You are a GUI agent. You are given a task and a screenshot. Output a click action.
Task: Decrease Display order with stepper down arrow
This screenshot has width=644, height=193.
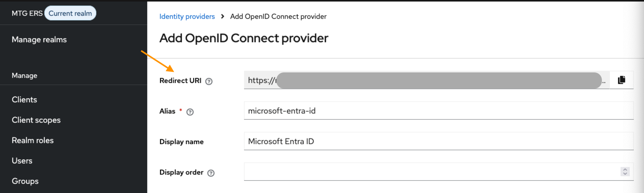(625, 174)
